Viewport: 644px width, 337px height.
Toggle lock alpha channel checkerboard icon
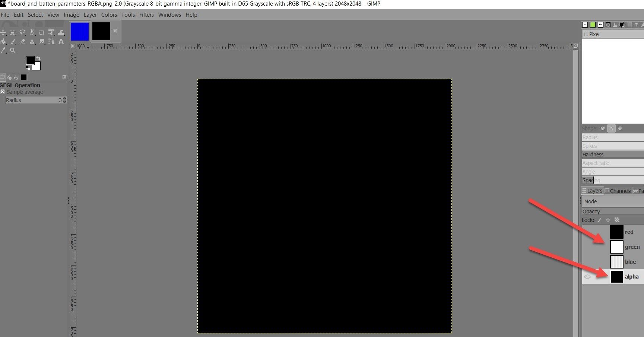coord(617,220)
